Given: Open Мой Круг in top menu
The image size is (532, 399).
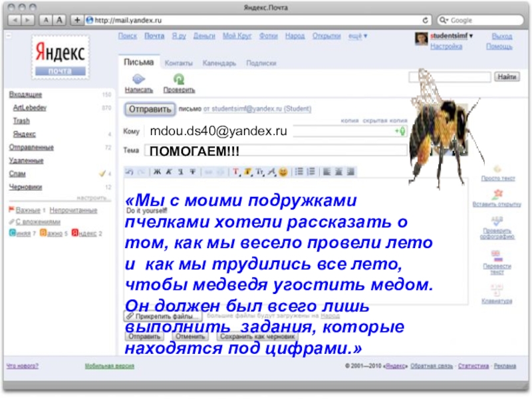Looking at the screenshot, I should point(237,36).
